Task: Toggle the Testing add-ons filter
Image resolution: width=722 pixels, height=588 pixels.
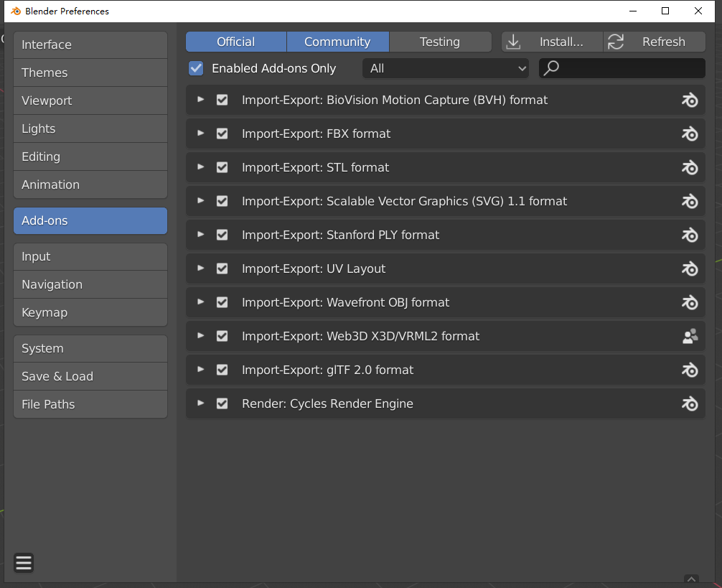Action: point(440,42)
